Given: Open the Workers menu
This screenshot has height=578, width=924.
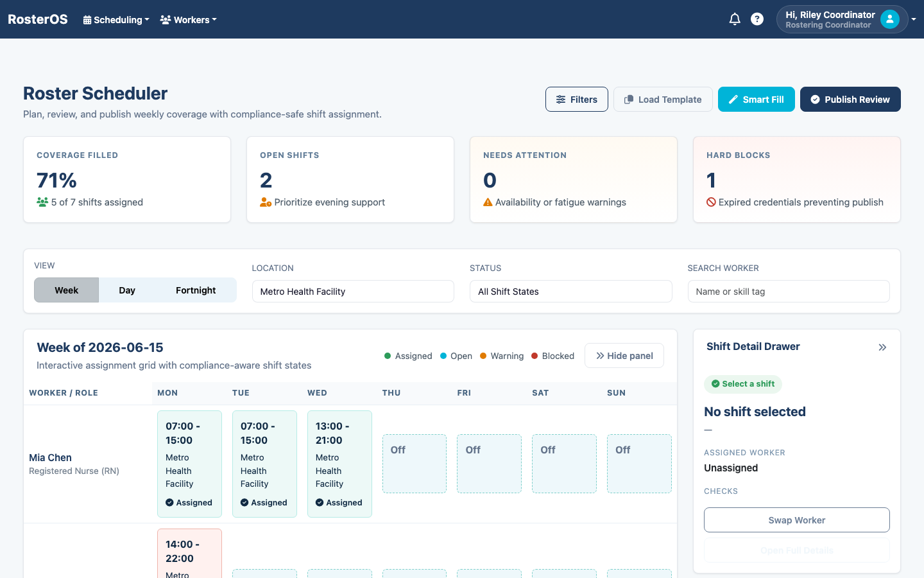Looking at the screenshot, I should [188, 20].
